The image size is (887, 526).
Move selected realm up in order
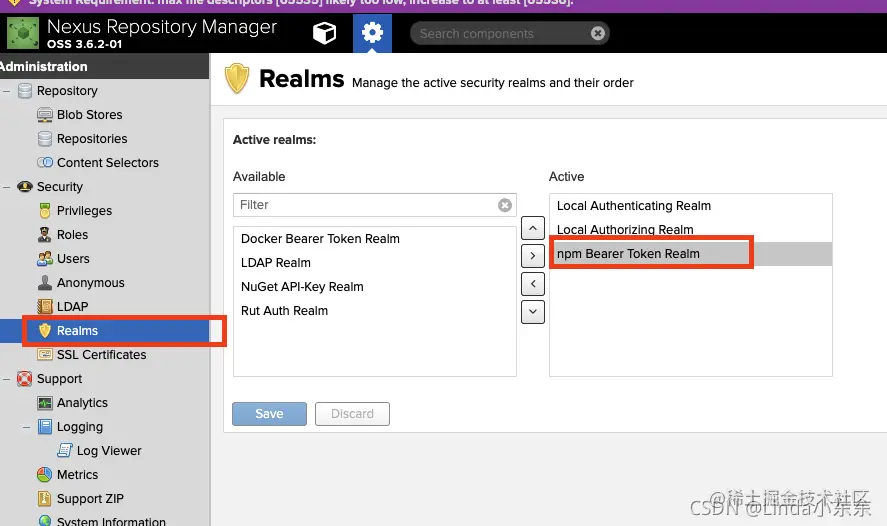click(533, 228)
